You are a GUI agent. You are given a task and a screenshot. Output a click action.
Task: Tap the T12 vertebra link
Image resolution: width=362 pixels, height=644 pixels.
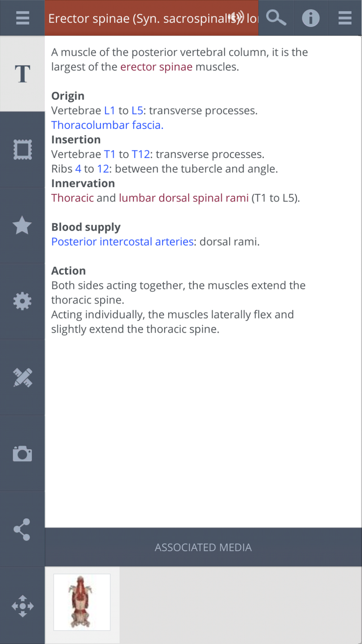[x=140, y=154]
